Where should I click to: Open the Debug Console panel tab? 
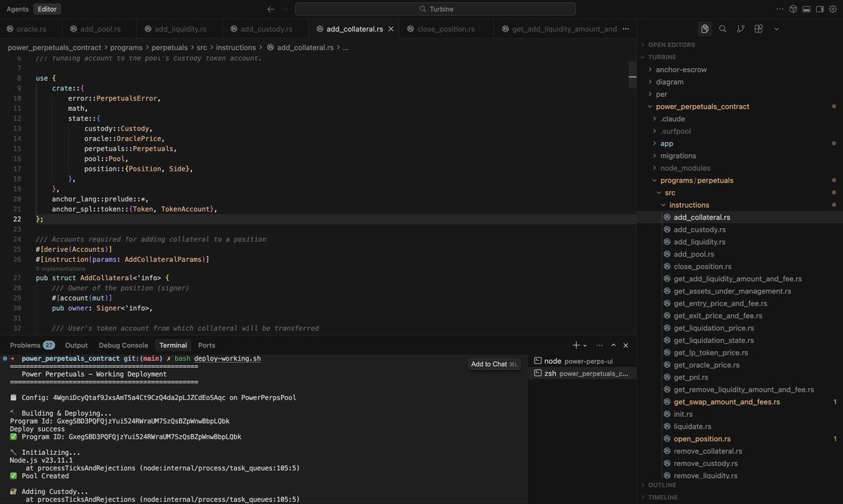tap(124, 345)
